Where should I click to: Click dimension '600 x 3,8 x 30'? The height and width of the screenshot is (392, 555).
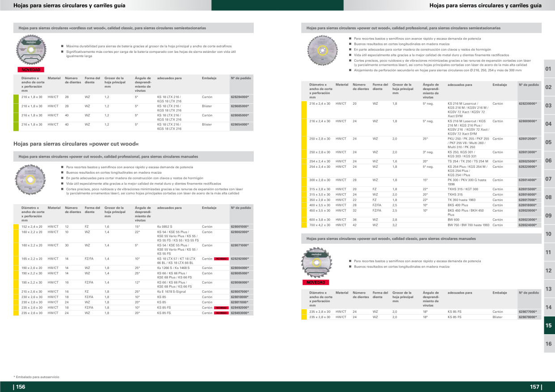tap(320, 220)
